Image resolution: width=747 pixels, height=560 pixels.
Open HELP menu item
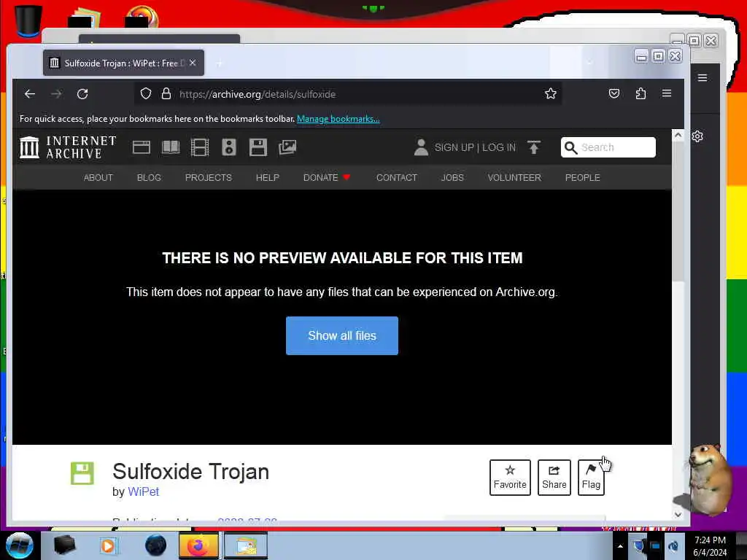click(267, 178)
